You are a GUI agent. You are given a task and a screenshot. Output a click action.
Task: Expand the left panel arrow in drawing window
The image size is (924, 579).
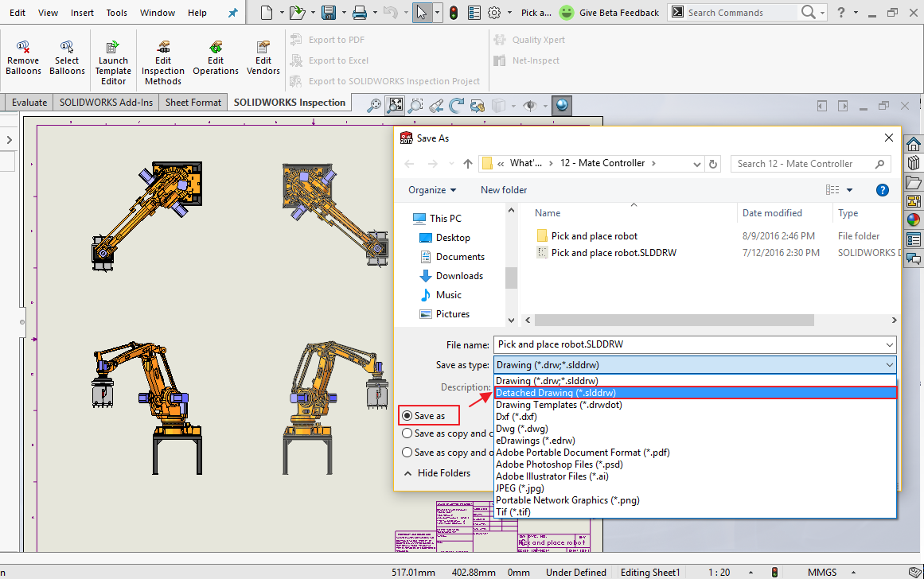pos(9,140)
